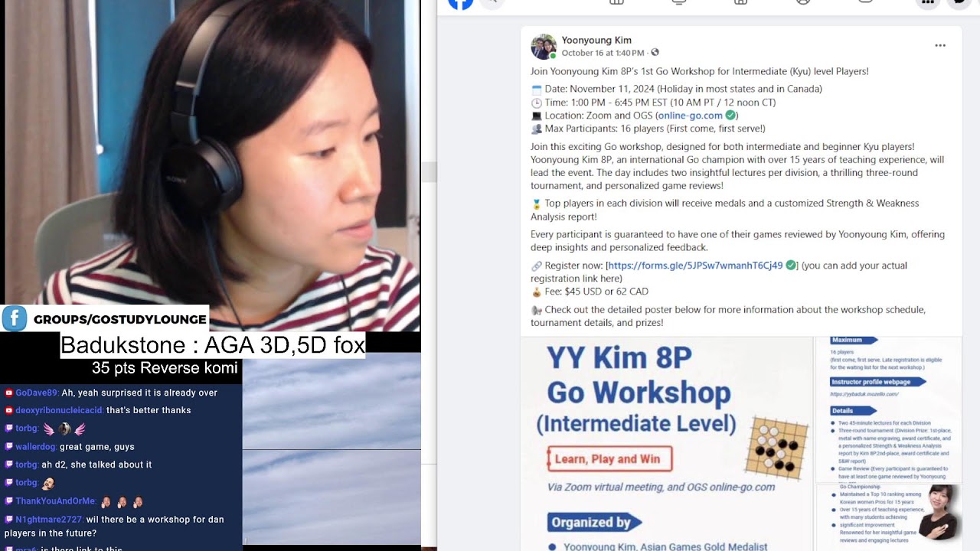Screen dimensions: 980x551
Task: Select the ThankYouAndOrMe chat username
Action: [x=56, y=501]
